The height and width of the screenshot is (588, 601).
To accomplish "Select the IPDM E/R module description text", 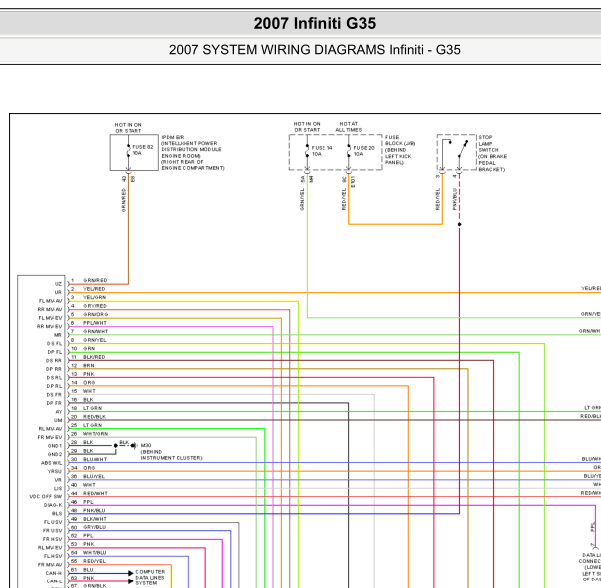I will point(193,153).
